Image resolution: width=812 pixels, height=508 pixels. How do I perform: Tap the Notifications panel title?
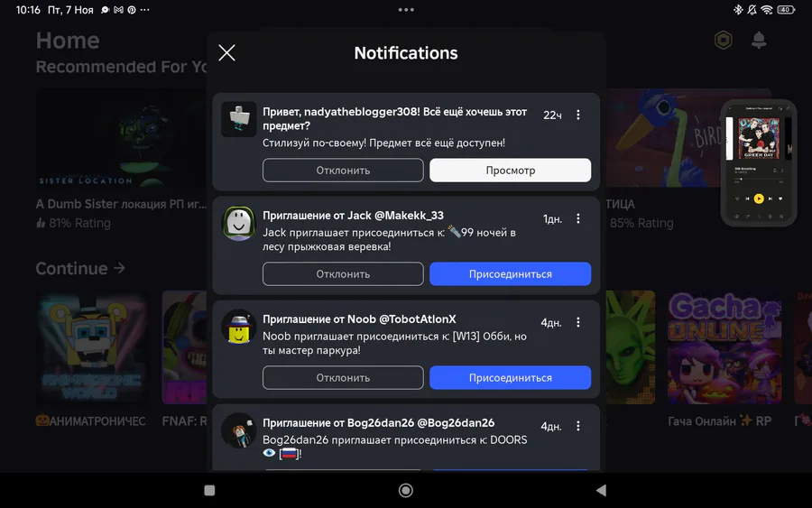(x=406, y=53)
